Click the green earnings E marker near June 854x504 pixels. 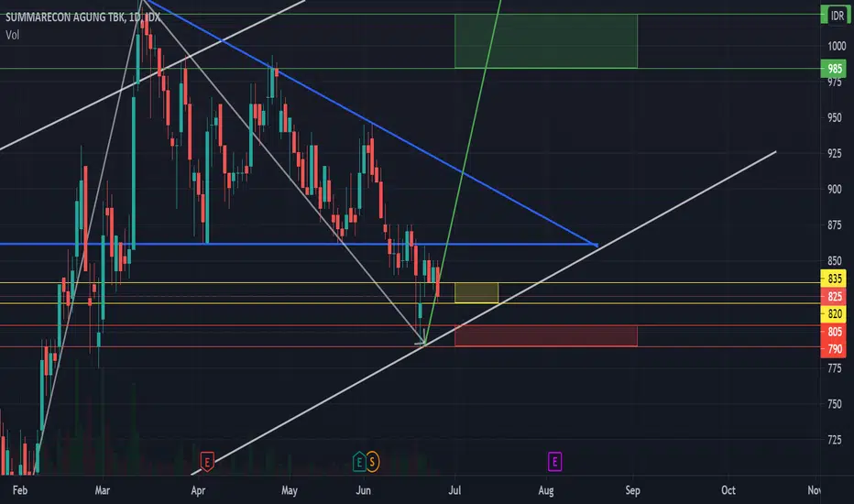click(x=359, y=462)
